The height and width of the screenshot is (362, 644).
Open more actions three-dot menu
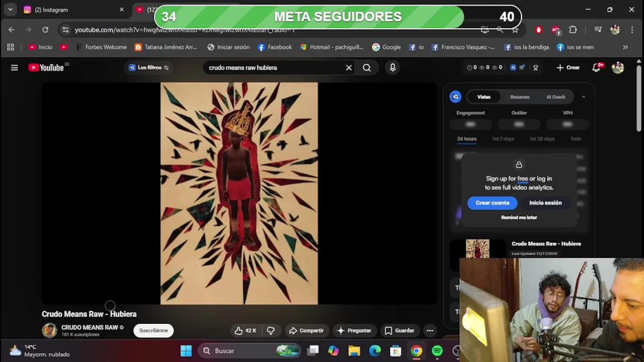pyautogui.click(x=430, y=330)
